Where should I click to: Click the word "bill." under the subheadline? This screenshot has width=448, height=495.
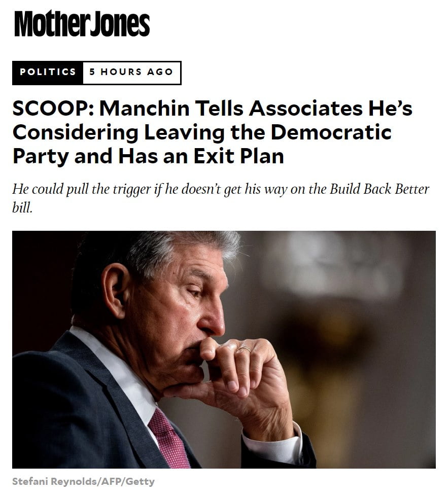coord(22,208)
